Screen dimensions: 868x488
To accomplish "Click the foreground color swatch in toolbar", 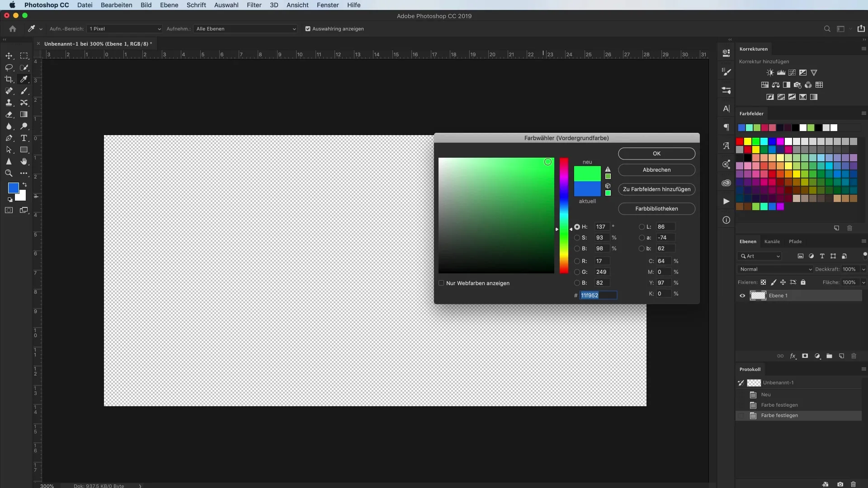I will pos(14,188).
